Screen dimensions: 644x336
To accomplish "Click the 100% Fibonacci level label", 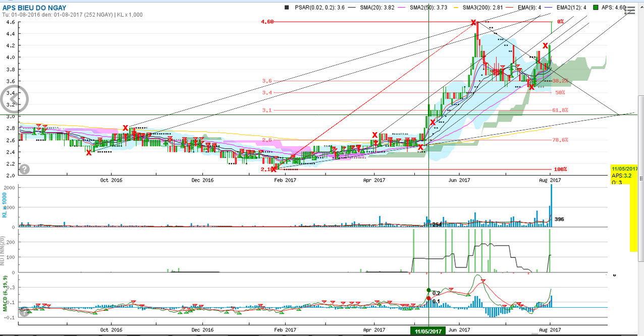I will click(560, 170).
